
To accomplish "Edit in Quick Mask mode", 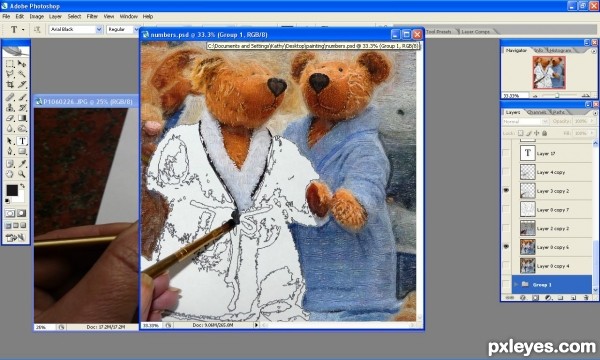I will click(21, 213).
